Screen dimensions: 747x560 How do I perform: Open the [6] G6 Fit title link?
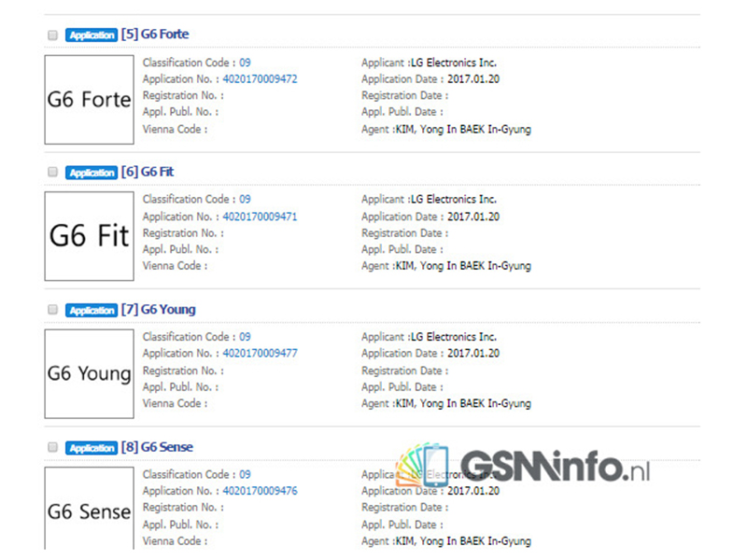tap(148, 172)
